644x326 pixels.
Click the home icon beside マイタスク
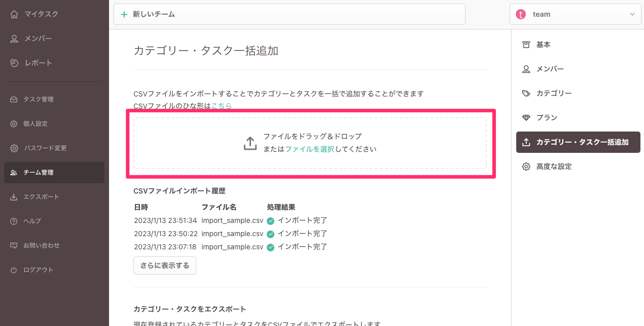pos(14,14)
